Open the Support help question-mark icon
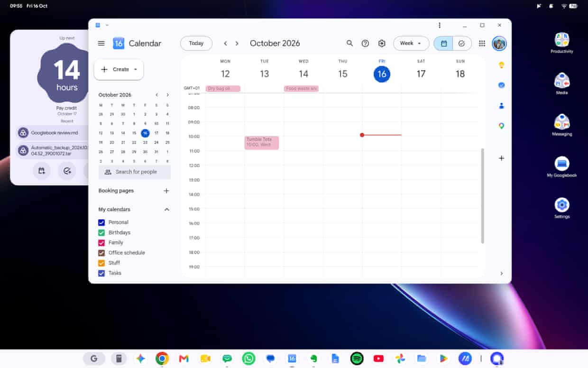588x368 pixels. point(365,43)
